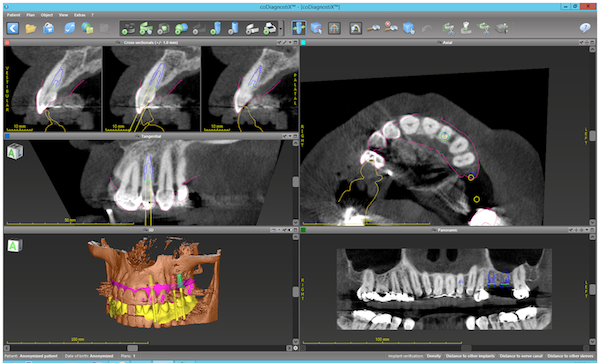Toggle Distance to other sleeves verification
Viewport: 600px width, 363px height.
point(570,356)
